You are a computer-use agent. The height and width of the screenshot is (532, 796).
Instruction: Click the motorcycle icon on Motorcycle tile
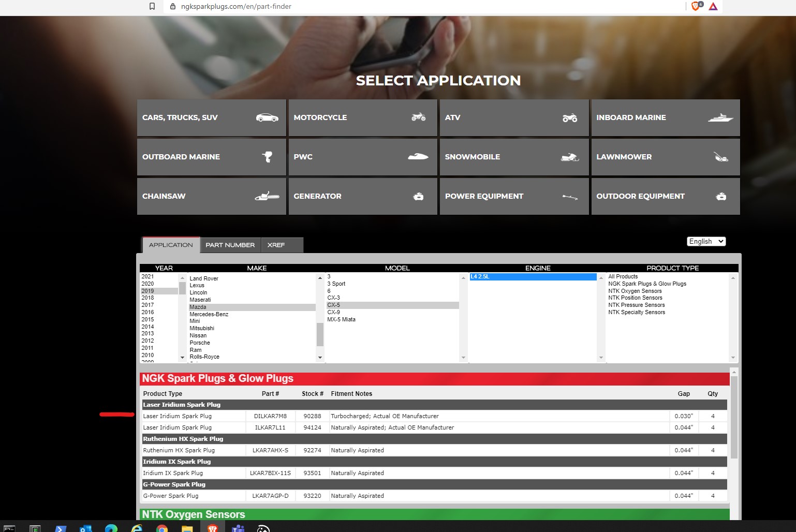pos(418,117)
